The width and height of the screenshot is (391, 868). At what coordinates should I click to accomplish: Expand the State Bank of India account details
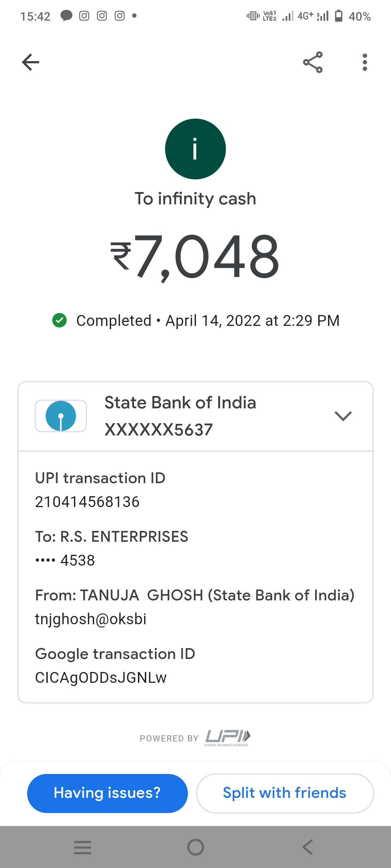coord(343,416)
